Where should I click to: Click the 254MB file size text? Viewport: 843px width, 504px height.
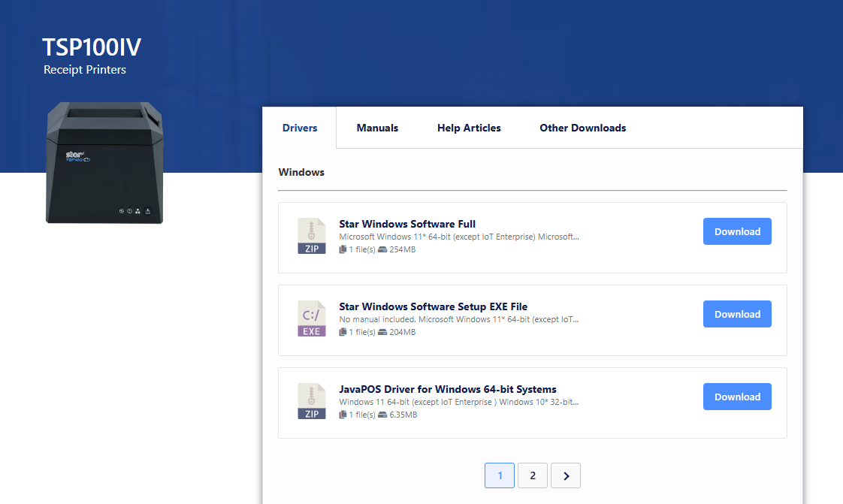pyautogui.click(x=402, y=250)
